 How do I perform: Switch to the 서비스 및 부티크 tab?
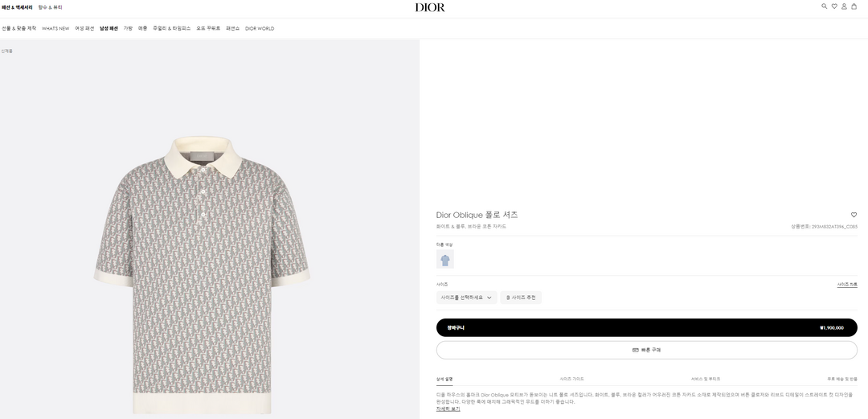(706, 379)
